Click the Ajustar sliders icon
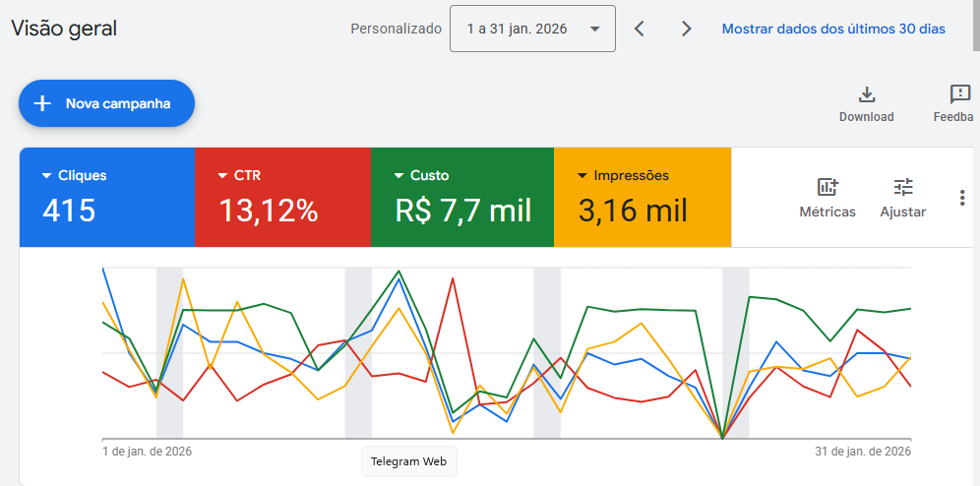The image size is (980, 486). [x=902, y=187]
